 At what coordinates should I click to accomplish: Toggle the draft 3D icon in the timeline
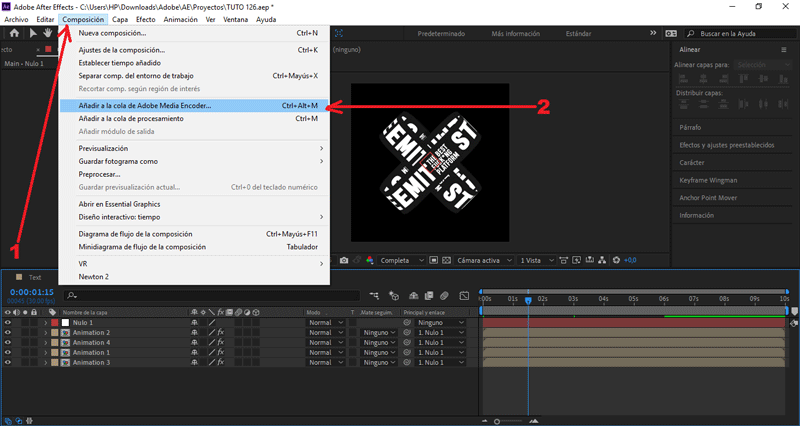394,295
